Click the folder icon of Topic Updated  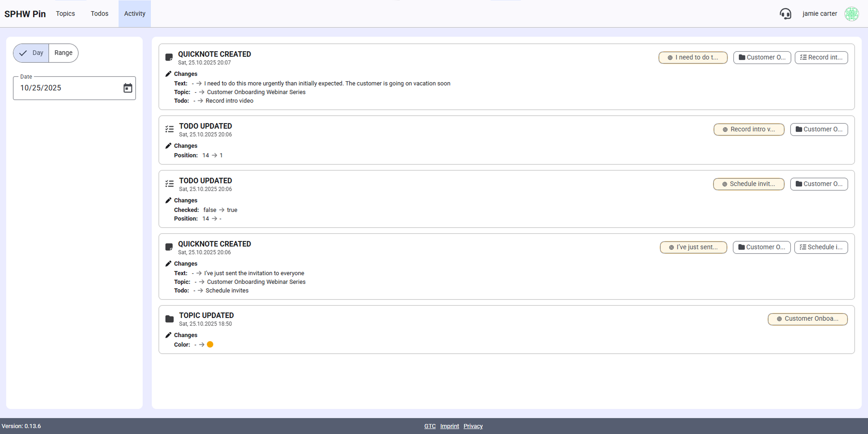pyautogui.click(x=169, y=319)
